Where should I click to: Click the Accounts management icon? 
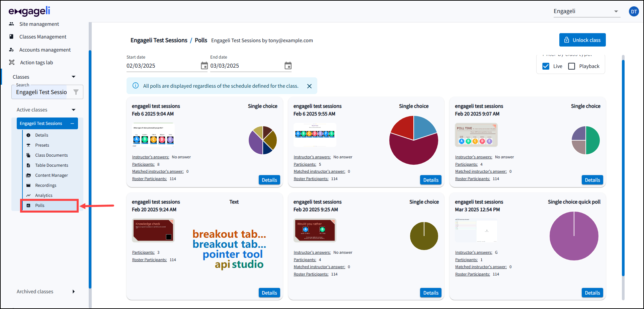click(x=11, y=50)
